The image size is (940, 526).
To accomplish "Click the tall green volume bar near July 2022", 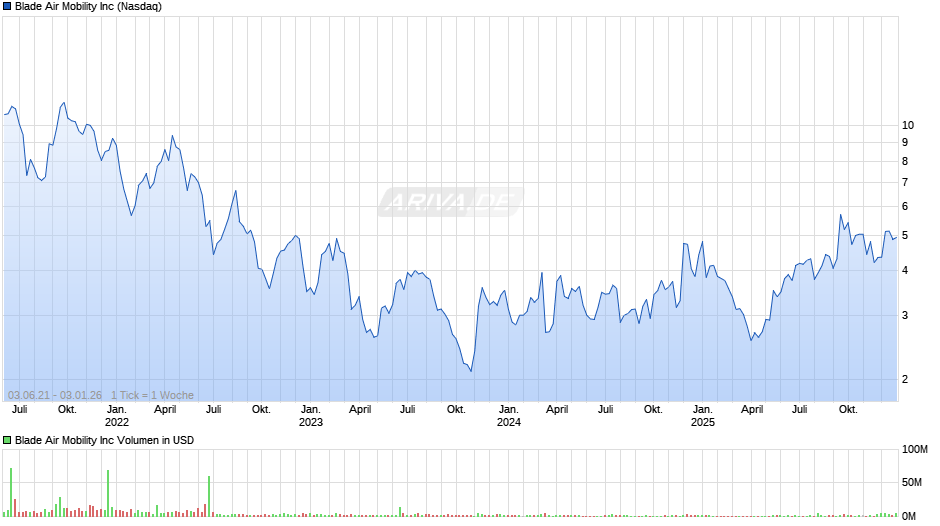I will click(209, 497).
